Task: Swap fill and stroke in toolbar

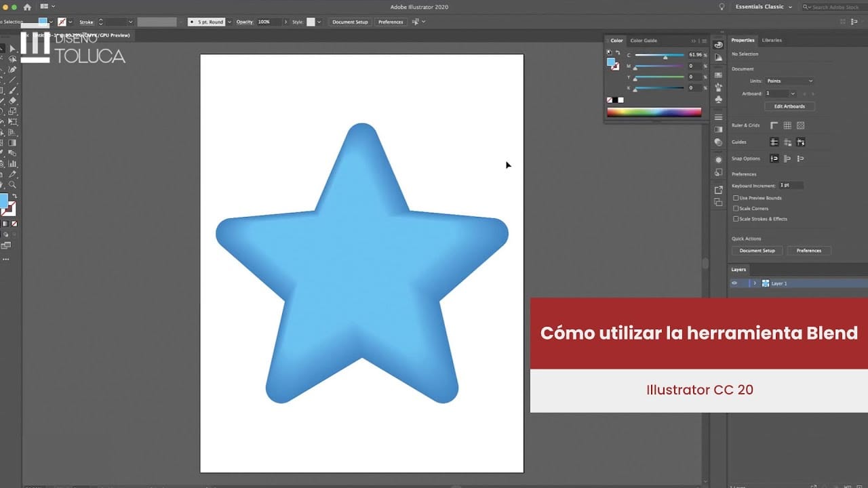Action: [x=15, y=196]
